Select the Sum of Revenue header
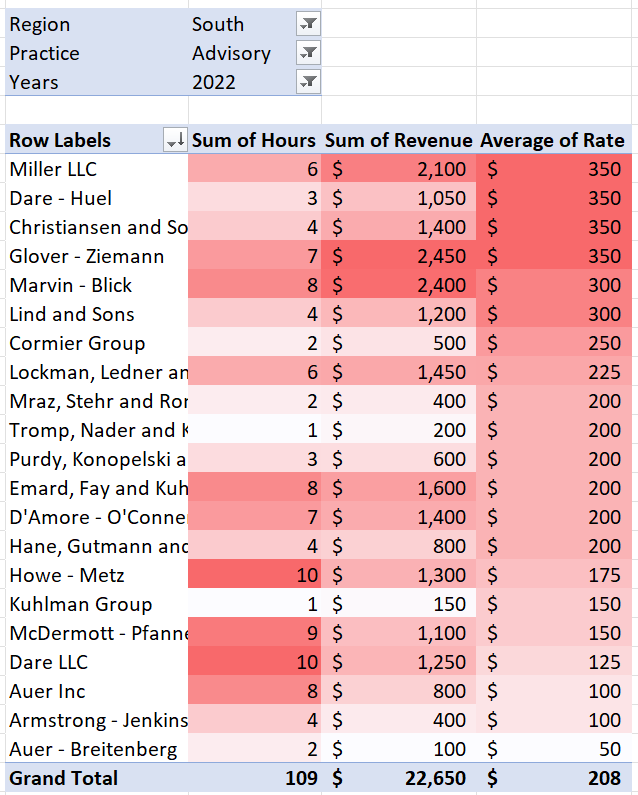The width and height of the screenshot is (638, 795). click(399, 141)
